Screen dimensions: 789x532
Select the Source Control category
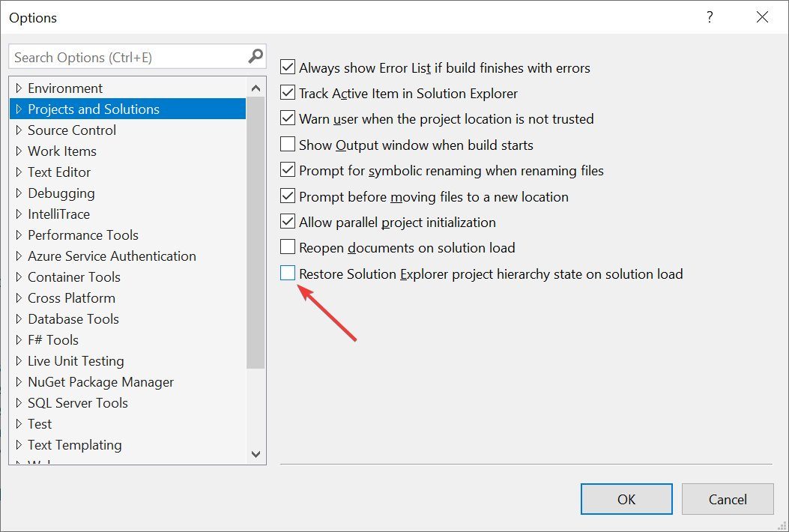[x=71, y=130]
